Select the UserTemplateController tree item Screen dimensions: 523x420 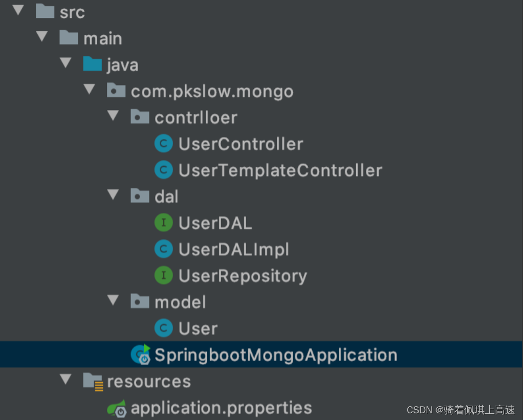tap(279, 170)
